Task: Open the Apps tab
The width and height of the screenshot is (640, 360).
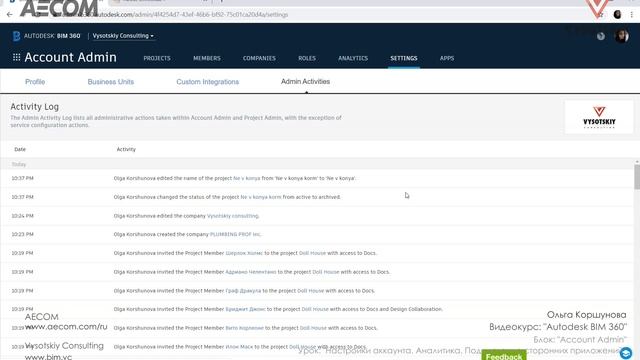Action: point(447,58)
